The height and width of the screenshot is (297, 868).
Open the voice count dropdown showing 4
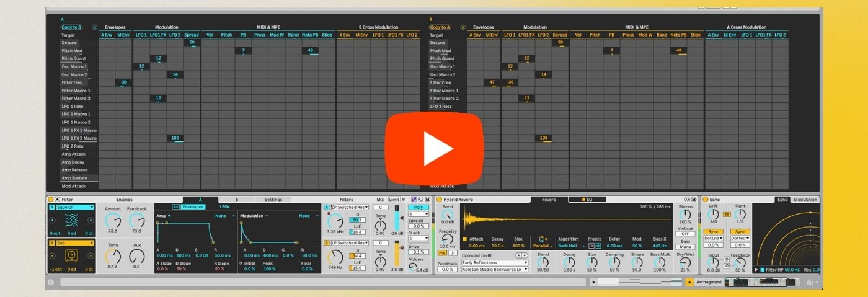(x=418, y=214)
